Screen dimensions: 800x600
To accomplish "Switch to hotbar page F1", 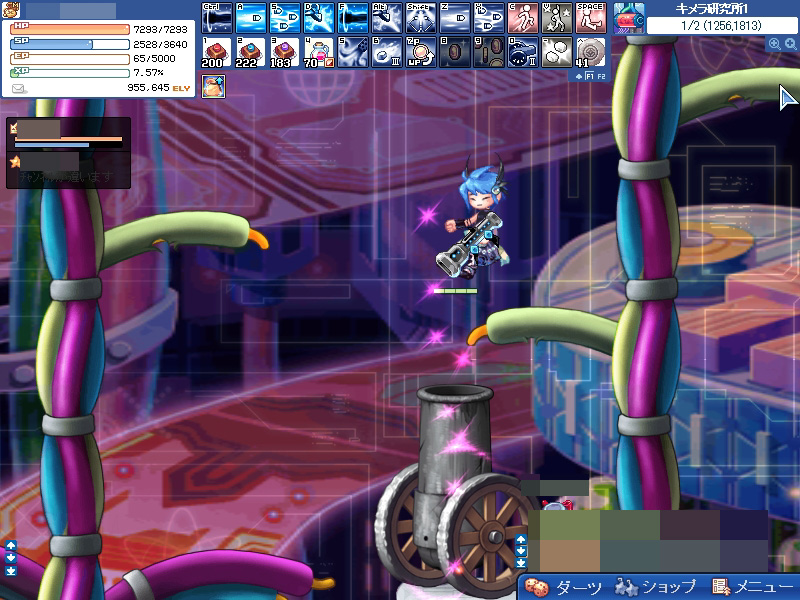I will (589, 76).
